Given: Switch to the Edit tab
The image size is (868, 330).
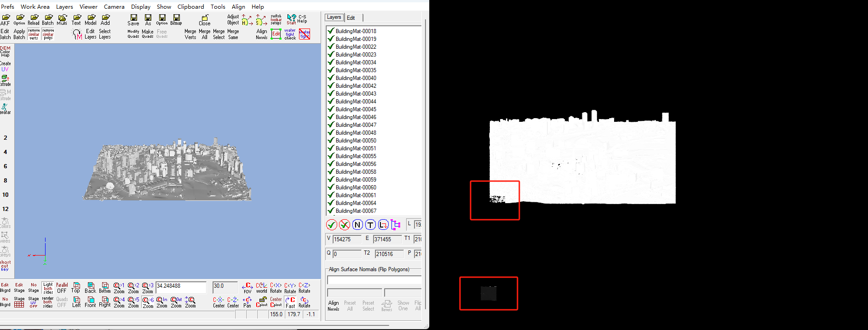Looking at the screenshot, I should click(351, 18).
